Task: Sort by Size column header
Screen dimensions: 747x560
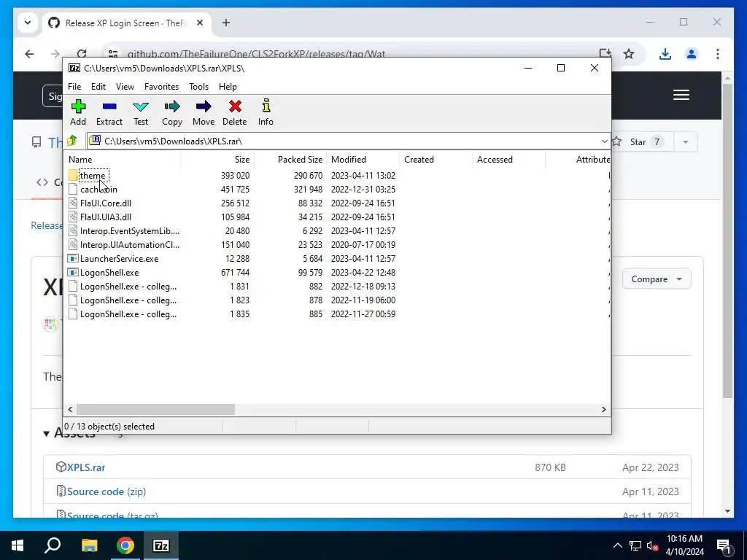Action: tap(217, 160)
